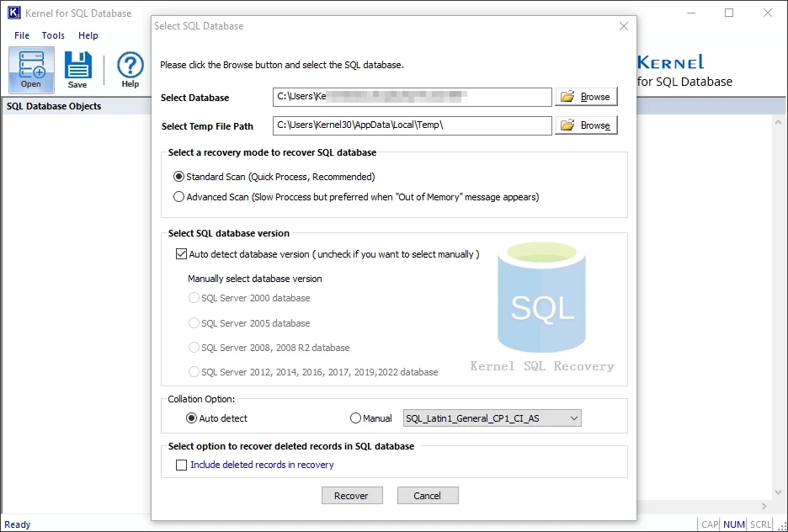Browse for the SQL database file
788x532 pixels.
(586, 97)
